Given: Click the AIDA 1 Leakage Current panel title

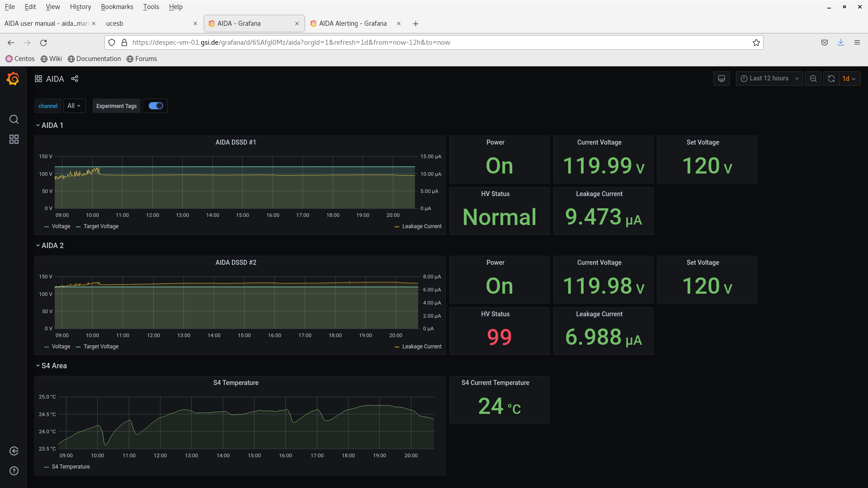Looking at the screenshot, I should (599, 194).
